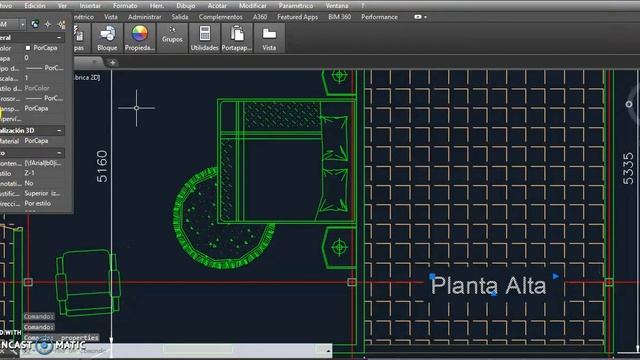Open the Modificar menu
Viewport: 640px width, 360px height.
coord(253,6)
